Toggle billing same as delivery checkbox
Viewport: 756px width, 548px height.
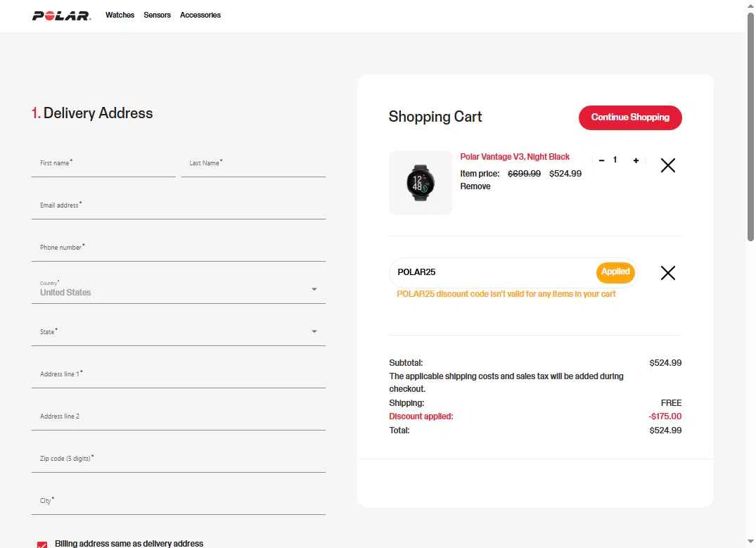click(x=42, y=544)
